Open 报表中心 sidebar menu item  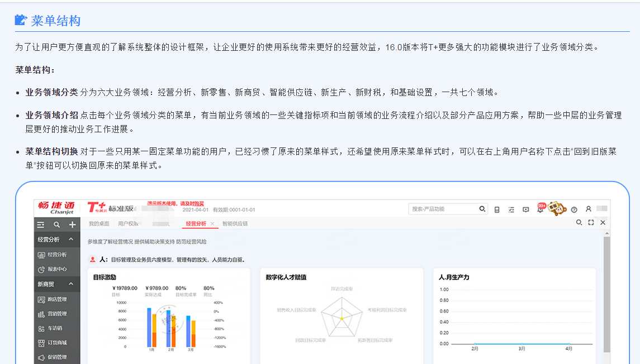point(57,270)
